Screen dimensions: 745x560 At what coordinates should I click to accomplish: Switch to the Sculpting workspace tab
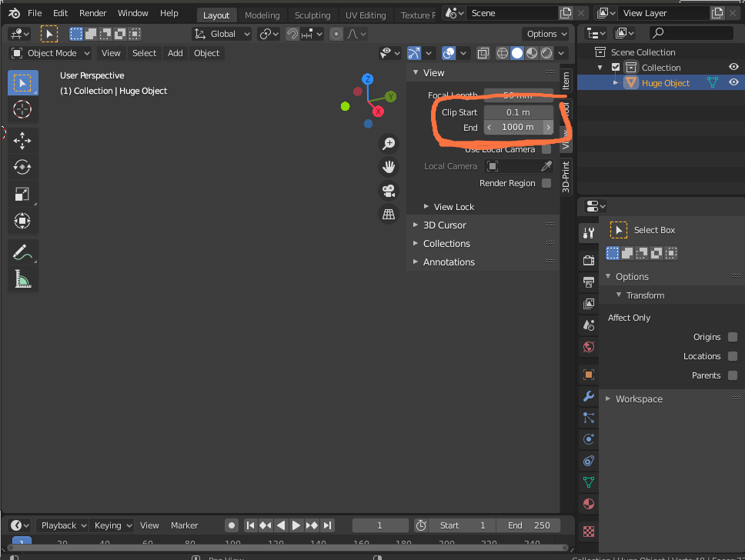pos(312,15)
